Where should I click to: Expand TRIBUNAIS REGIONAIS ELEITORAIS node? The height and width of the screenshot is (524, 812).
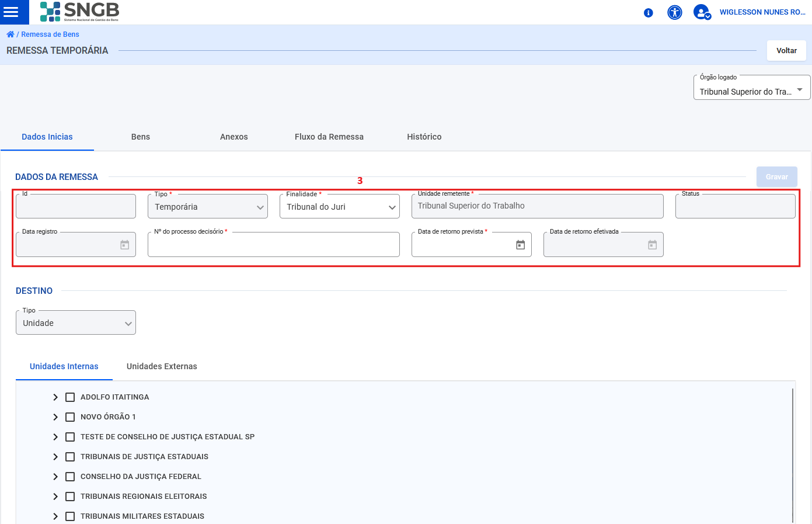tap(55, 497)
